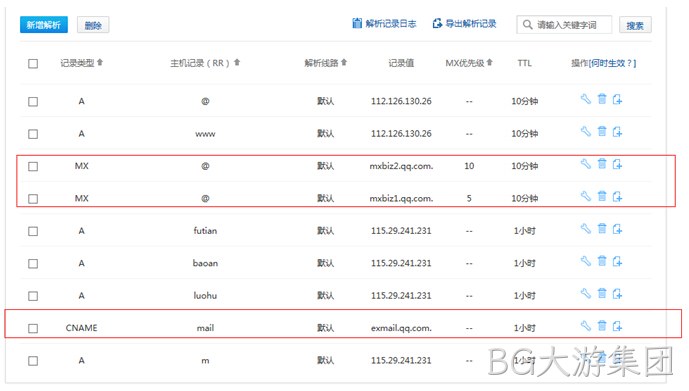Focus the keyword search input field
Viewport: 689px width, 391px height.
[564, 25]
